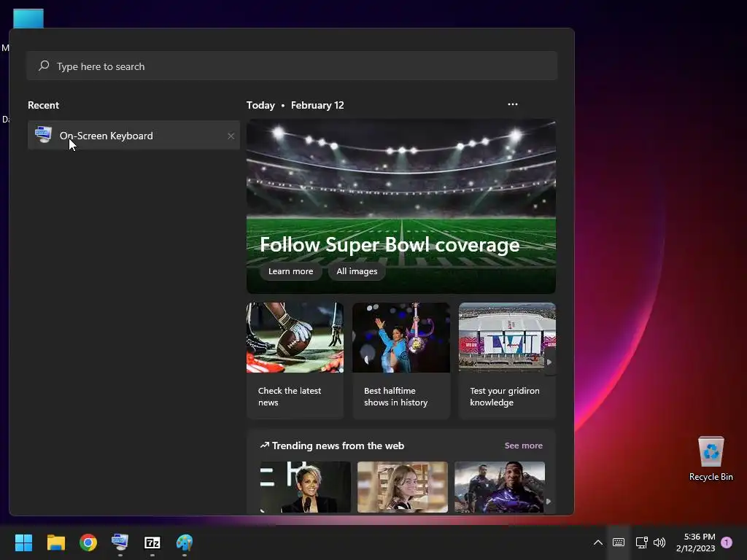Open the volume speaker tray icon
The image size is (747, 560).
click(659, 542)
